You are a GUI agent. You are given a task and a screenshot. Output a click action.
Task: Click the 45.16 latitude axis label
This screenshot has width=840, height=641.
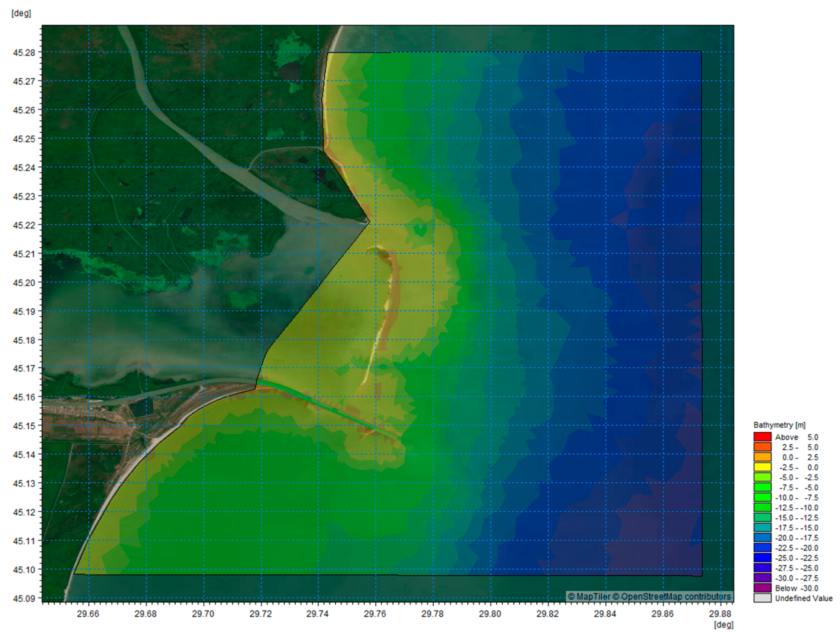(24, 397)
